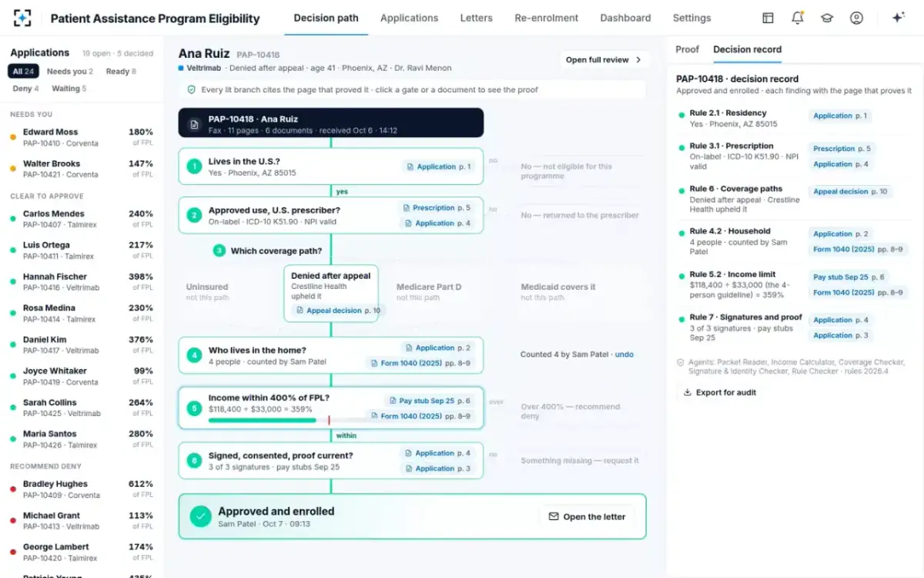The width and height of the screenshot is (924, 578).
Task: Open Application p. 1 citation in step 1
Action: [438, 166]
